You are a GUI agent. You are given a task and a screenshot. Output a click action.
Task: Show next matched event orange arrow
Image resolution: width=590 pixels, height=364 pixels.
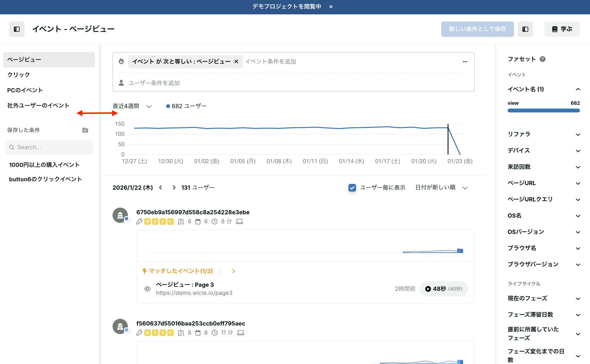[x=233, y=271]
